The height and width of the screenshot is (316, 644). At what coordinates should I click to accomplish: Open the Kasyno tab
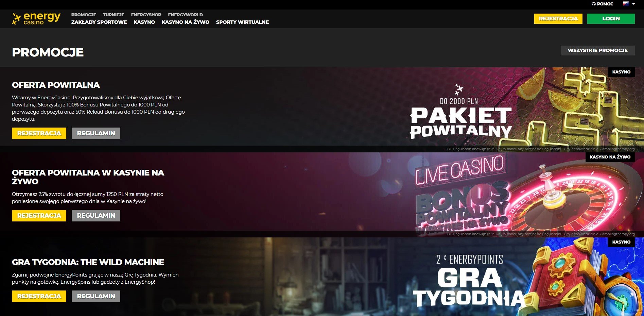144,22
